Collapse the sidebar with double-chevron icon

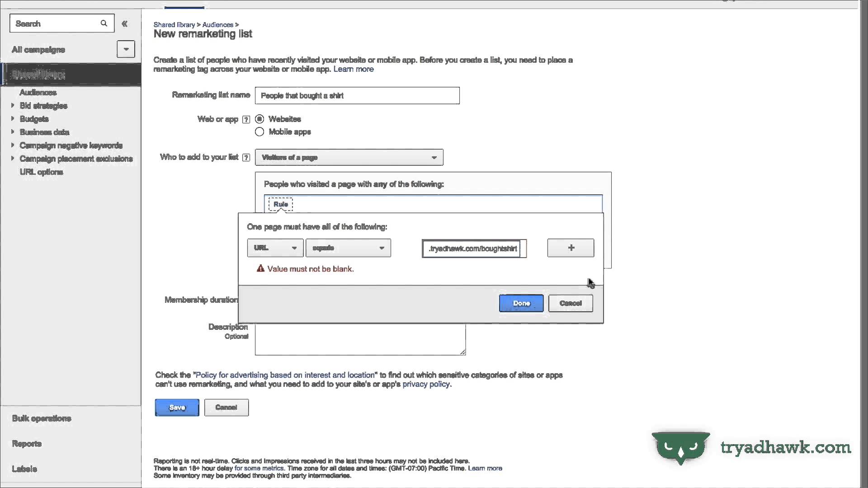[125, 23]
